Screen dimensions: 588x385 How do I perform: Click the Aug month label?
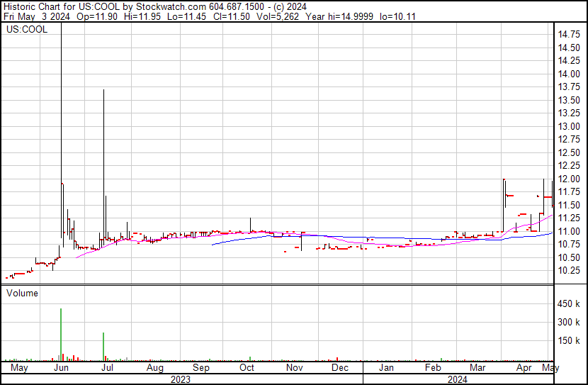tap(155, 368)
